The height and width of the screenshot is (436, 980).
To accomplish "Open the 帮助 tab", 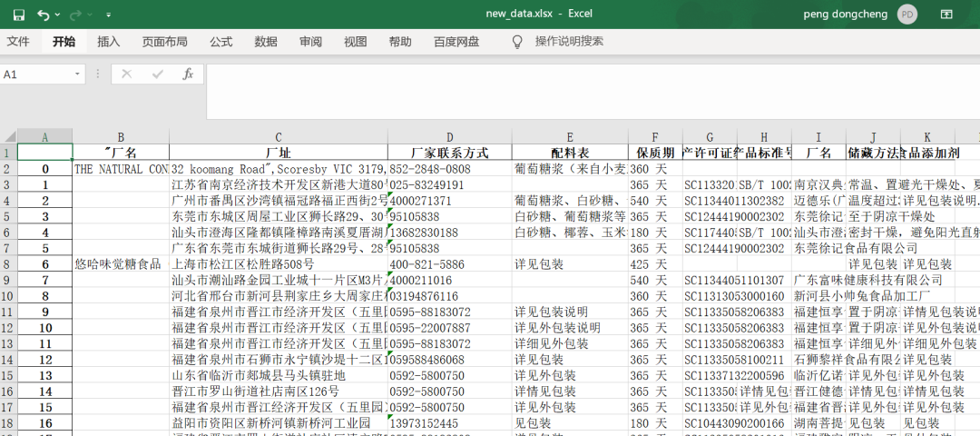I will click(x=400, y=42).
